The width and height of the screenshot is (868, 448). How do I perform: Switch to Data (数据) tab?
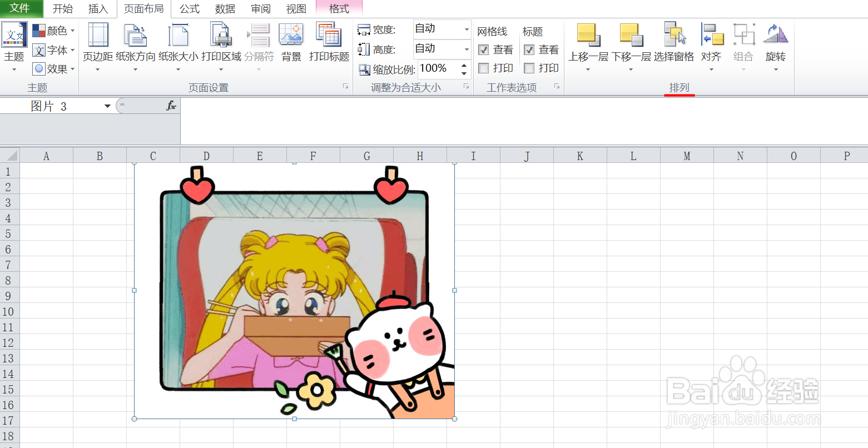(225, 9)
